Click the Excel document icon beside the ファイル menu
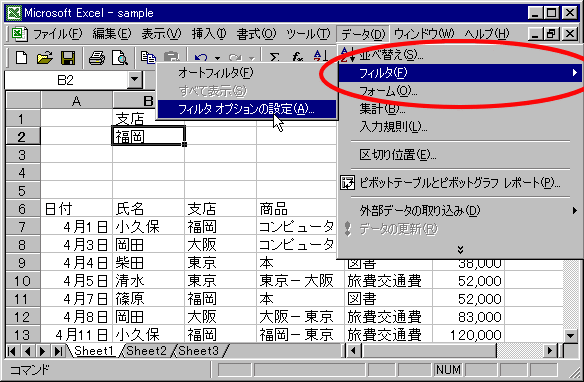This screenshot has height=382, width=584. click(19, 34)
